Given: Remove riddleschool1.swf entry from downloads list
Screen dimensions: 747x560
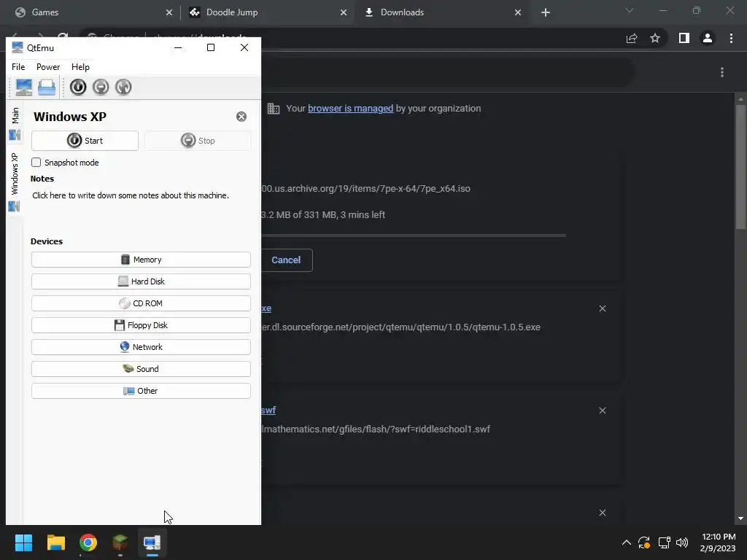Looking at the screenshot, I should (x=603, y=411).
